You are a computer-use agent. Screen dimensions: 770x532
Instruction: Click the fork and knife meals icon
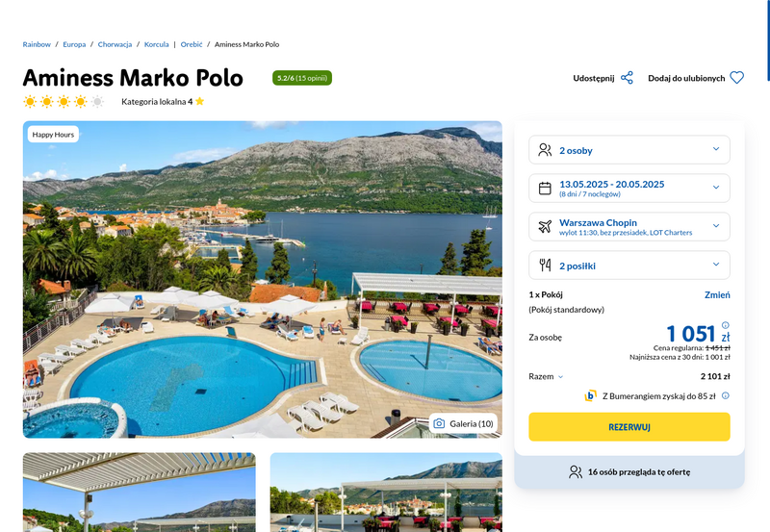click(x=545, y=265)
